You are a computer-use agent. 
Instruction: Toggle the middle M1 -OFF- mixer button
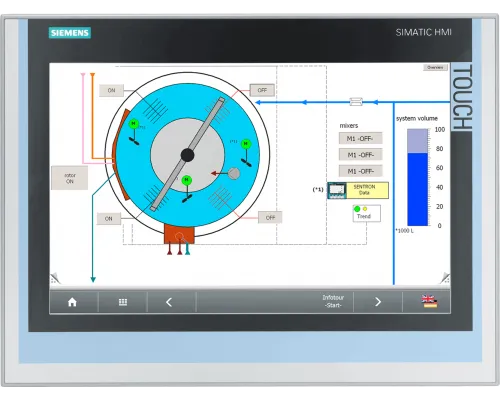360,155
